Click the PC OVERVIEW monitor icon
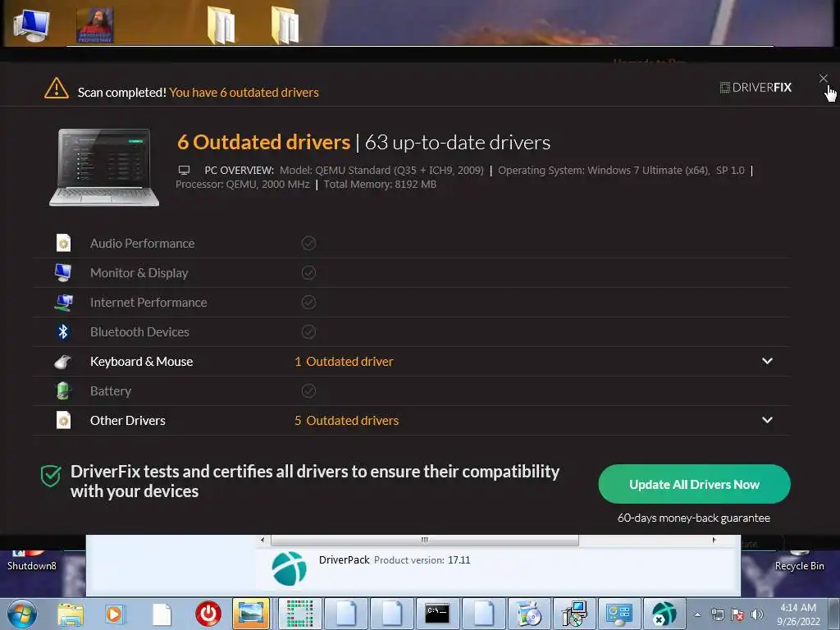840x630 pixels. click(185, 171)
